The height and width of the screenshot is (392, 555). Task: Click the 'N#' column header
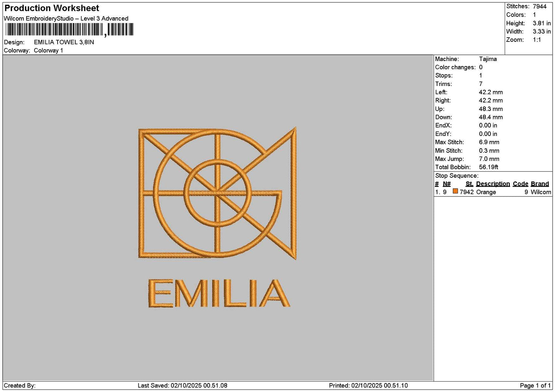pyautogui.click(x=447, y=184)
